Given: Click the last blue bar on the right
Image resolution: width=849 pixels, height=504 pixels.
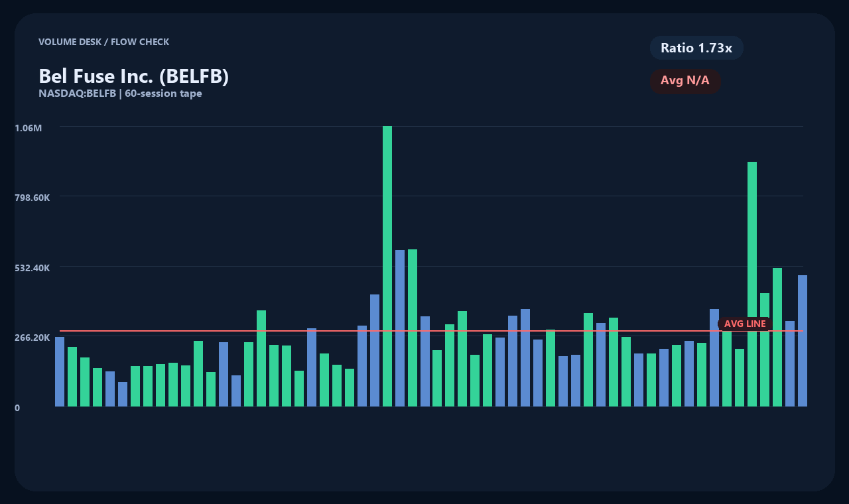Looking at the screenshot, I should coord(803,341).
